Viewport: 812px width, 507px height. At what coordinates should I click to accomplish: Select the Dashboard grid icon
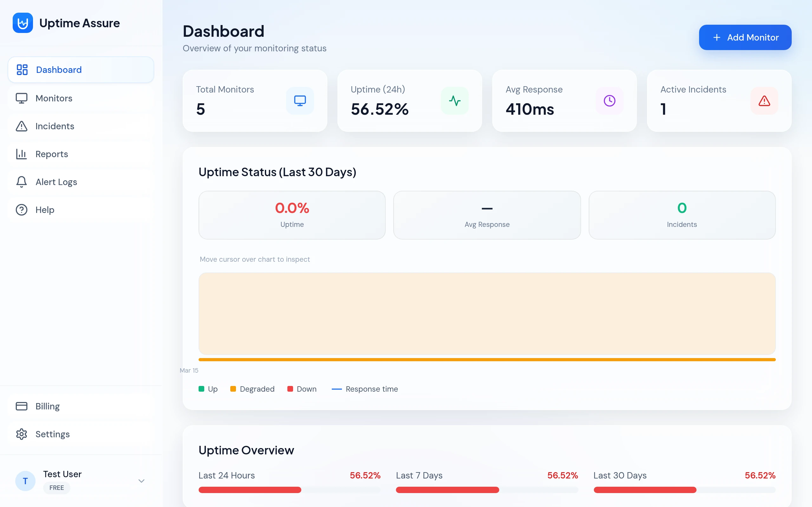pos(22,69)
